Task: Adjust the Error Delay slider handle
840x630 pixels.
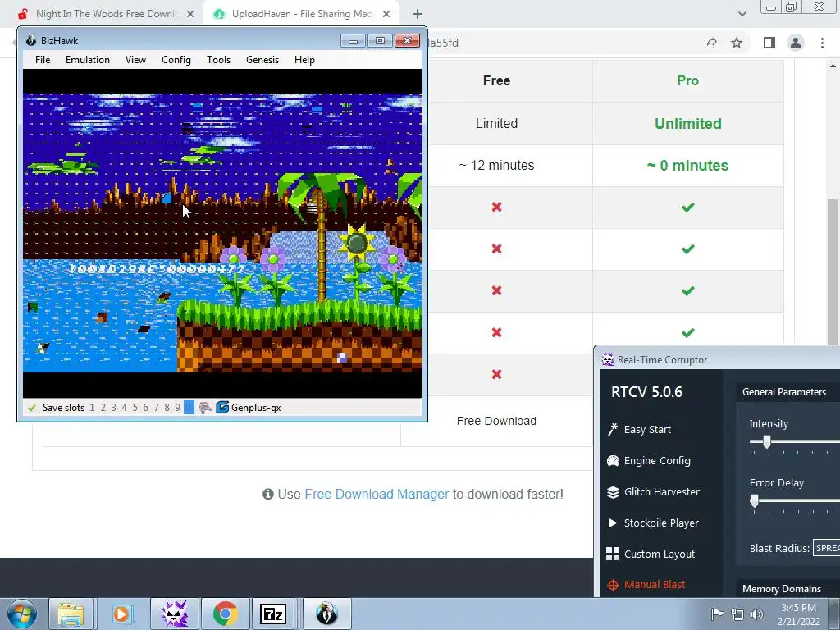Action: (x=755, y=501)
